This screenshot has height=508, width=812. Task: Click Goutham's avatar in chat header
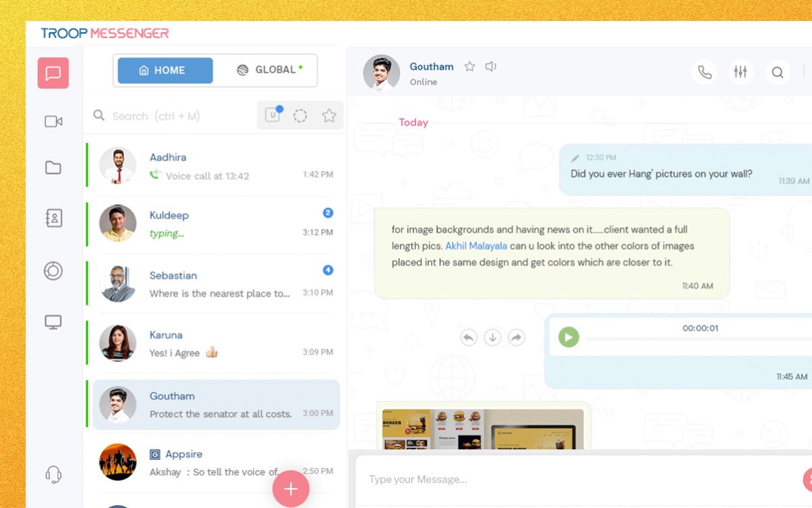coord(382,73)
